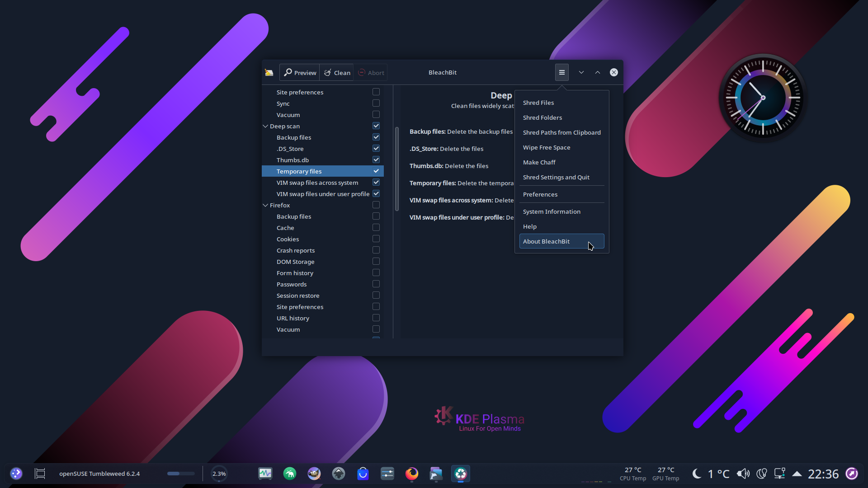Screen dimensions: 868x488
Task: Click the CPU usage 2.3% gauge
Action: pyautogui.click(x=219, y=474)
